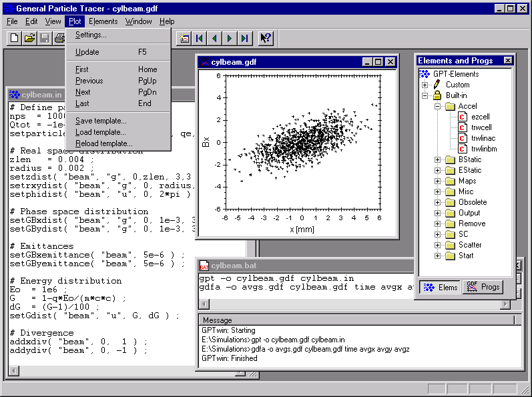Click the Elems tab
The image size is (532, 397).
[440, 287]
